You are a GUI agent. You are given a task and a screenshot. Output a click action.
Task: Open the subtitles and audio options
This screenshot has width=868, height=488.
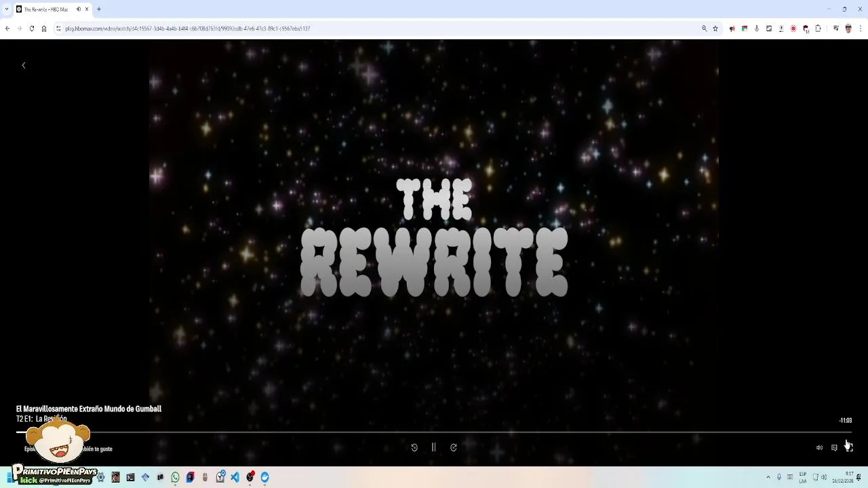[x=834, y=447]
